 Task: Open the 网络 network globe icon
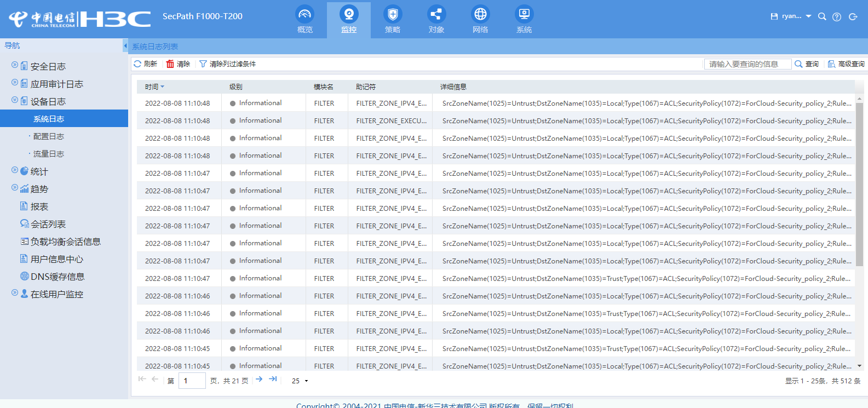[x=480, y=15]
